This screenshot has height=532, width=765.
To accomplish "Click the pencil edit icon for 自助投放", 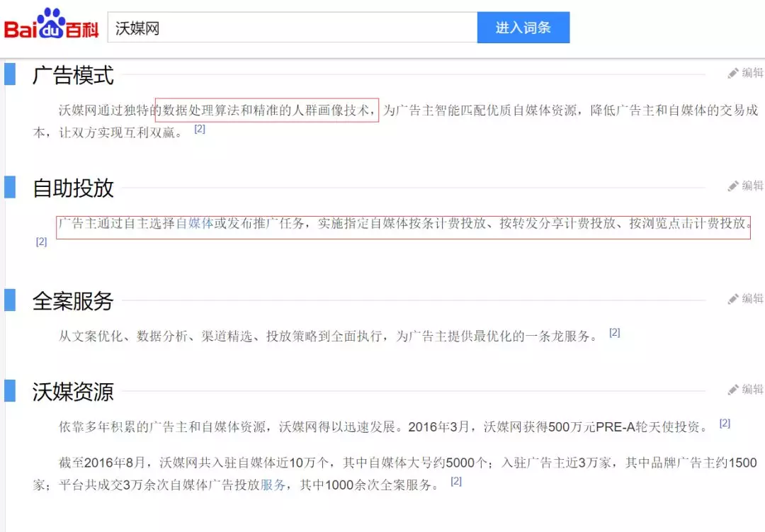I will 734,186.
